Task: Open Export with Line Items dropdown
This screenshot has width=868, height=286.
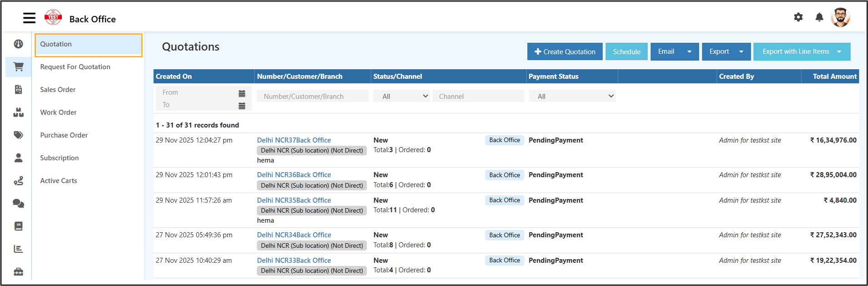Action: [x=839, y=52]
